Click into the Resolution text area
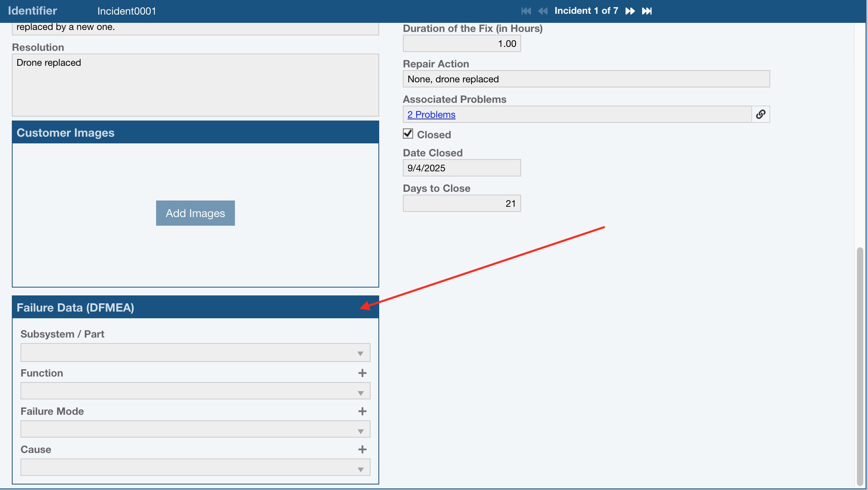868x490 pixels. point(195,85)
